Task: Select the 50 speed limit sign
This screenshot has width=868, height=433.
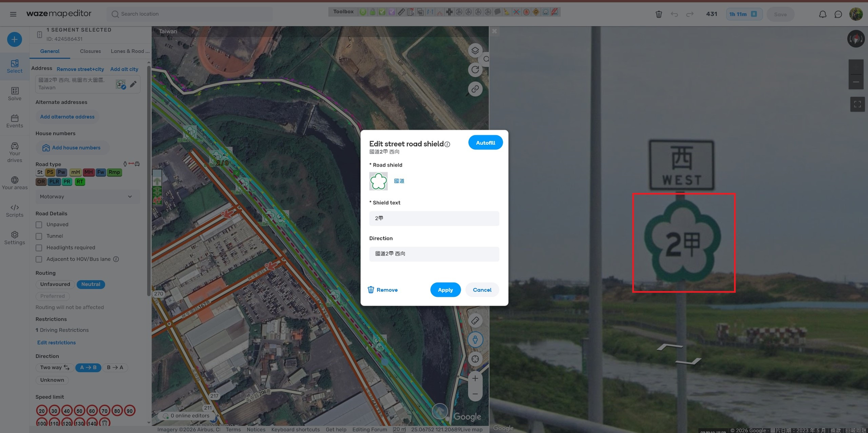Action: click(79, 411)
